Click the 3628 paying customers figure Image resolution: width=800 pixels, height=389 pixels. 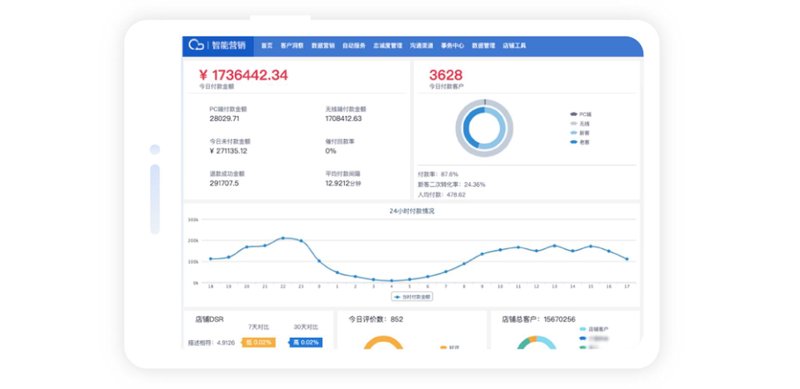pos(445,76)
